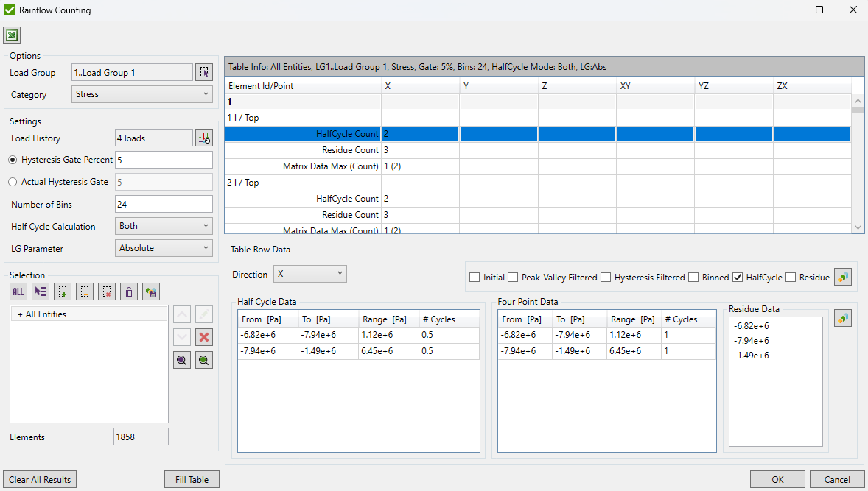The height and width of the screenshot is (491, 868).
Task: Open the export to Excel icon
Action: coord(12,35)
